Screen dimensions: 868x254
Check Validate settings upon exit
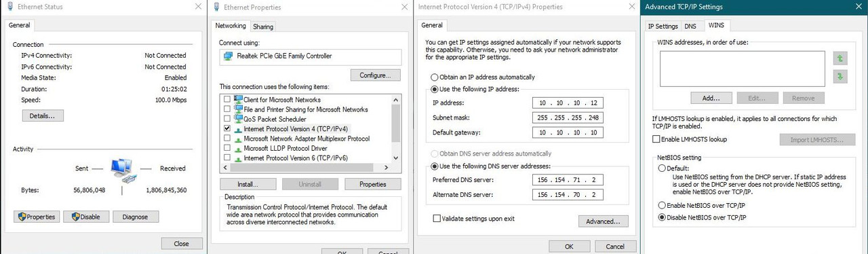tap(437, 219)
